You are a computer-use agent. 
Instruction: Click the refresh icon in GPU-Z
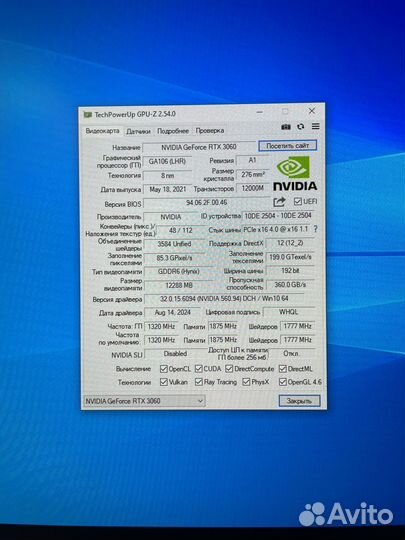tap(301, 126)
